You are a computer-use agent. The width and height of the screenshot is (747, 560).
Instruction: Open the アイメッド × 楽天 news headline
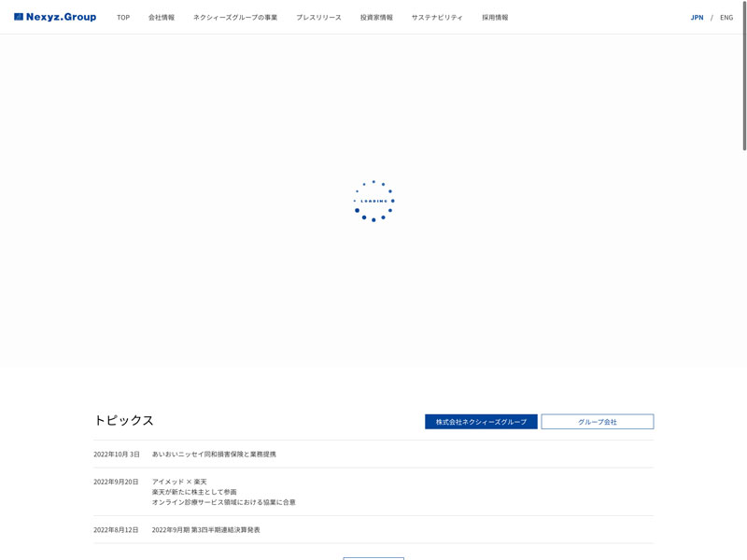(179, 482)
